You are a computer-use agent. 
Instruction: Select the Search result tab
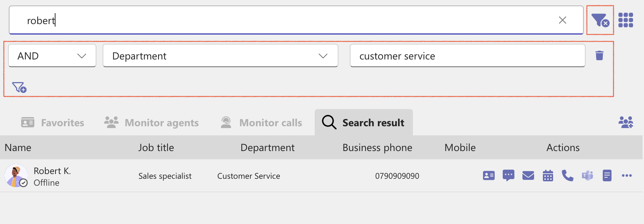pyautogui.click(x=364, y=123)
